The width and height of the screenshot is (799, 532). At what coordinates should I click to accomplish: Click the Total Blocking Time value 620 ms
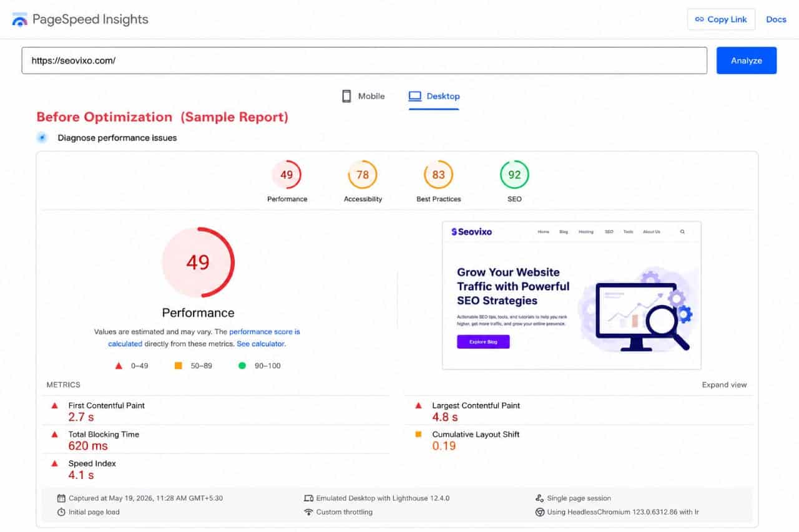pos(88,446)
